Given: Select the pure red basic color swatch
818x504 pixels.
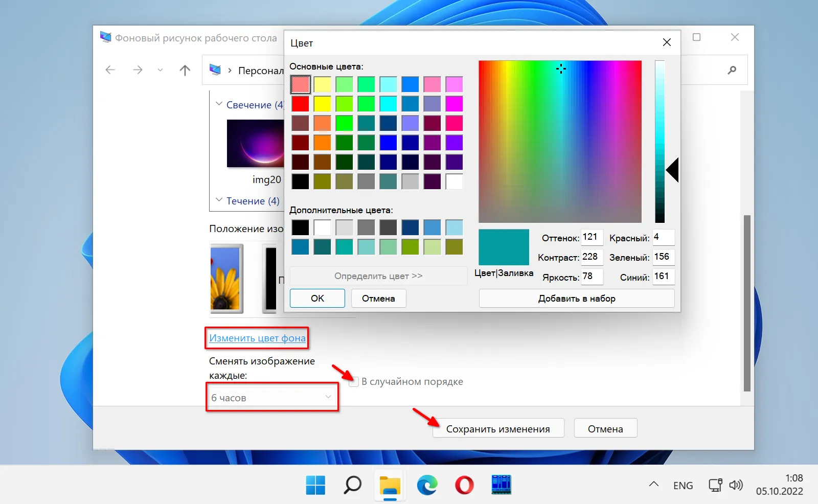Looking at the screenshot, I should pyautogui.click(x=300, y=104).
